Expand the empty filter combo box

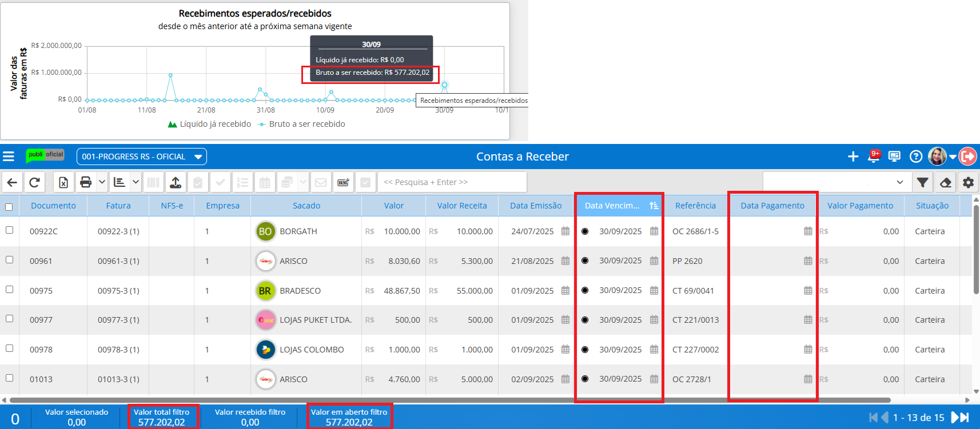[x=899, y=182]
